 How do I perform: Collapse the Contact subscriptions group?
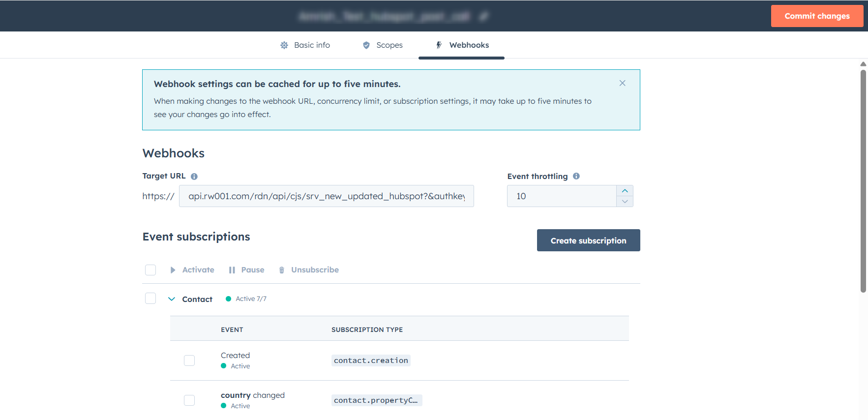[x=172, y=299]
